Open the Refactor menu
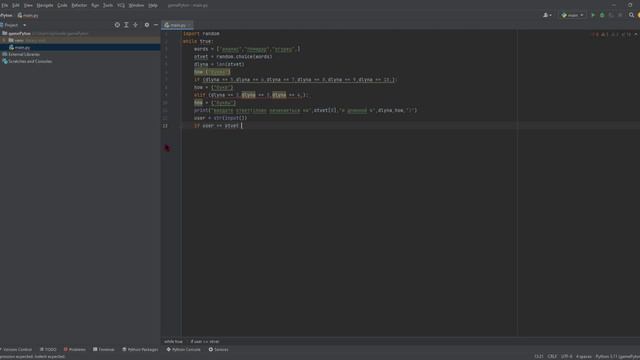Screen dimensions: 640x360 (79, 5)
